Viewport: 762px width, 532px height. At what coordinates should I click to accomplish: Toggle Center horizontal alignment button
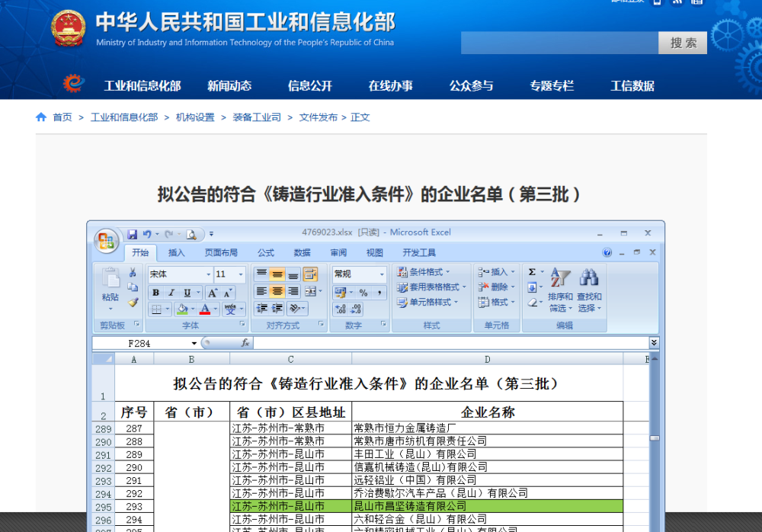pyautogui.click(x=277, y=292)
